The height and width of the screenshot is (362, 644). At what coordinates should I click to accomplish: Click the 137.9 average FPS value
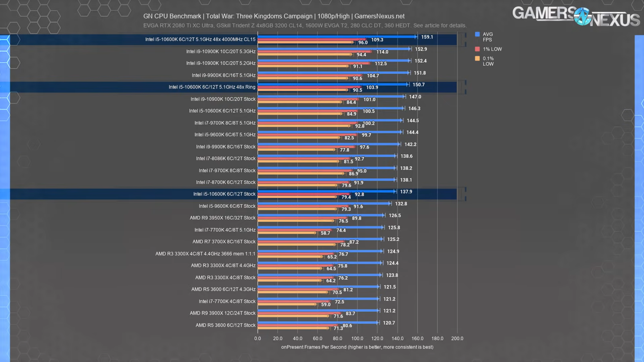click(x=406, y=192)
